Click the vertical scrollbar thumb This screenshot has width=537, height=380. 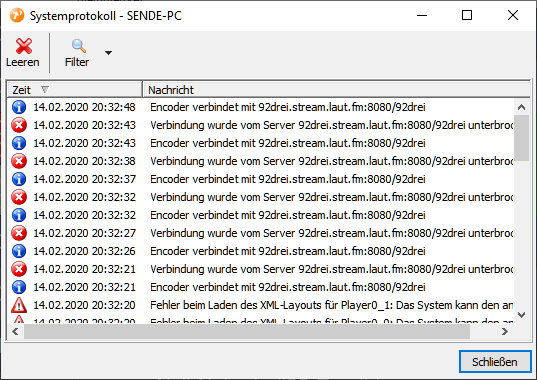(522, 138)
